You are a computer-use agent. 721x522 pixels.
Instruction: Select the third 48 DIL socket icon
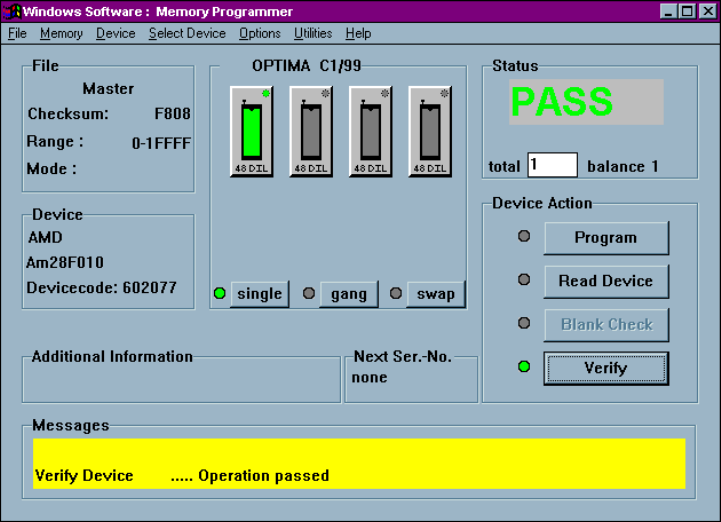(370, 131)
